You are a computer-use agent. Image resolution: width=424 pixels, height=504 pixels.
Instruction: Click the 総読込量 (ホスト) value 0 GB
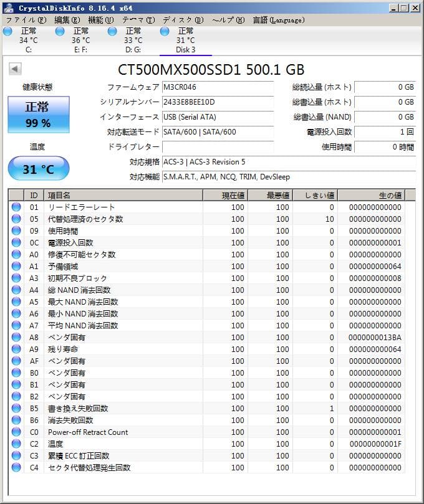point(385,87)
